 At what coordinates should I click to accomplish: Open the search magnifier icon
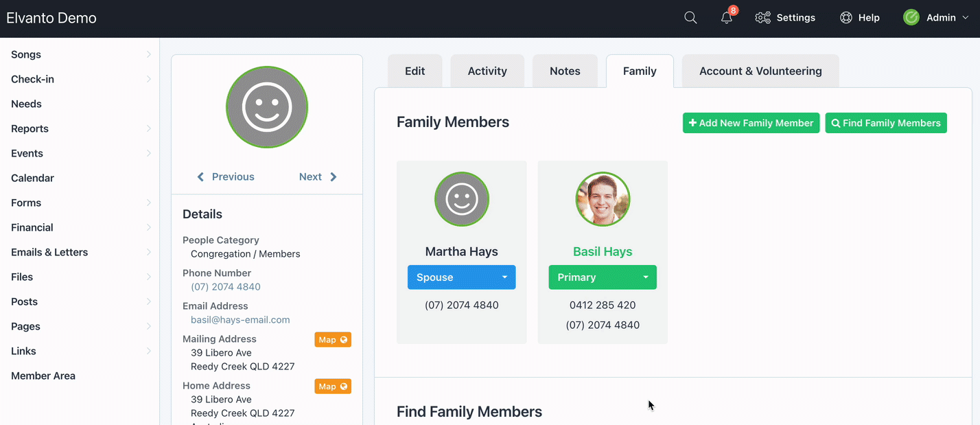point(690,18)
